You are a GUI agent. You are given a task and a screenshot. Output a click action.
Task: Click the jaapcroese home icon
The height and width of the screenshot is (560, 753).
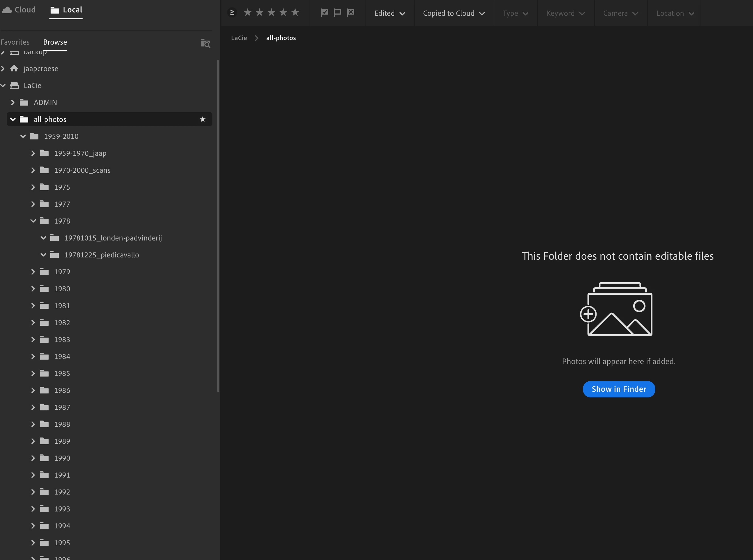(14, 69)
